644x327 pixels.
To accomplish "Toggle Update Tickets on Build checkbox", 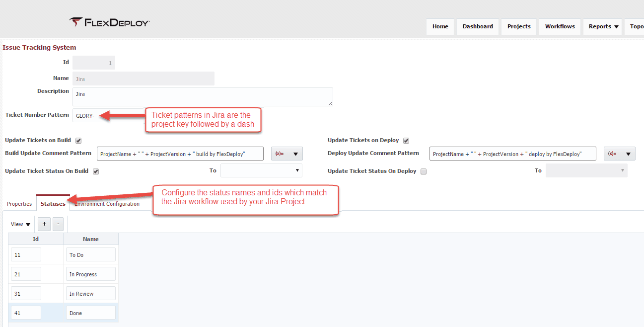I will (x=78, y=141).
